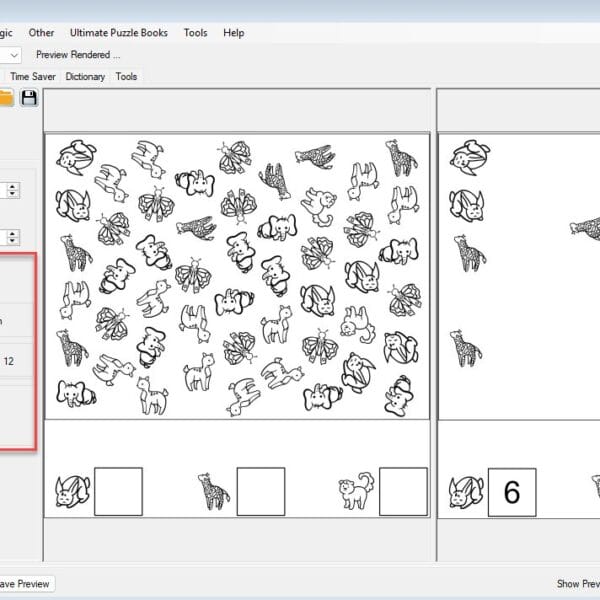Open the dropdown left of Preview Rendered
600x600 pixels.
tap(13, 55)
